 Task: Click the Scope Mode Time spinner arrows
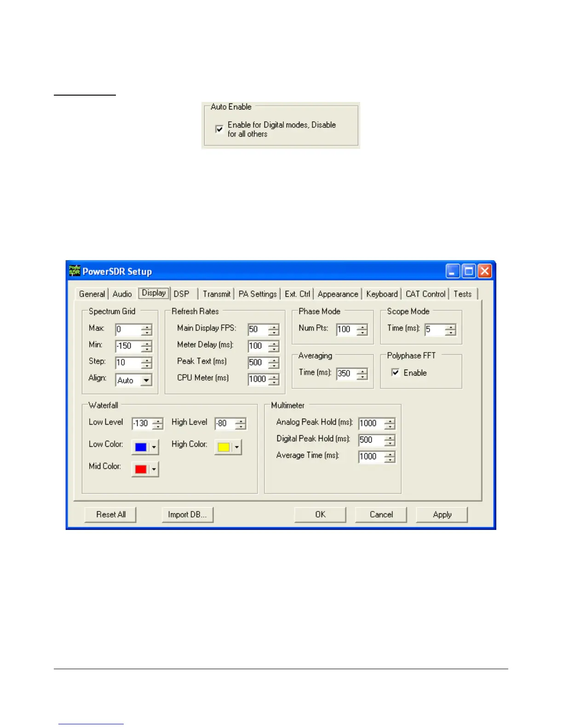450,330
